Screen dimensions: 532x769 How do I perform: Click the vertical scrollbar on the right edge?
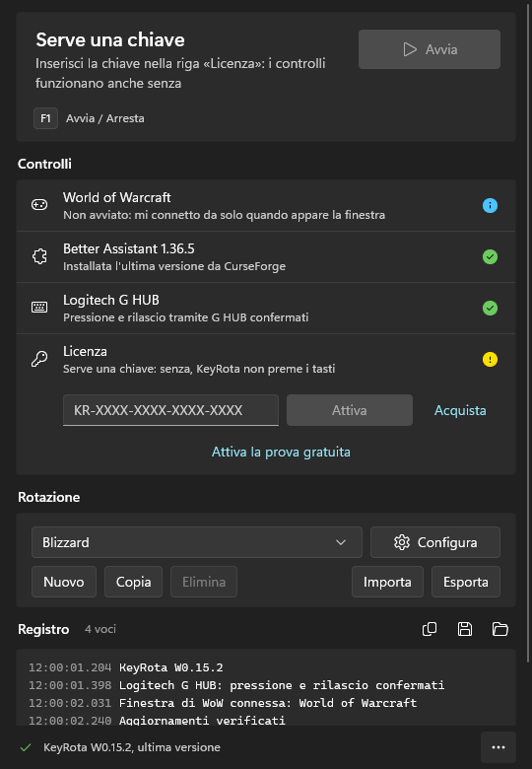[x=528, y=333]
